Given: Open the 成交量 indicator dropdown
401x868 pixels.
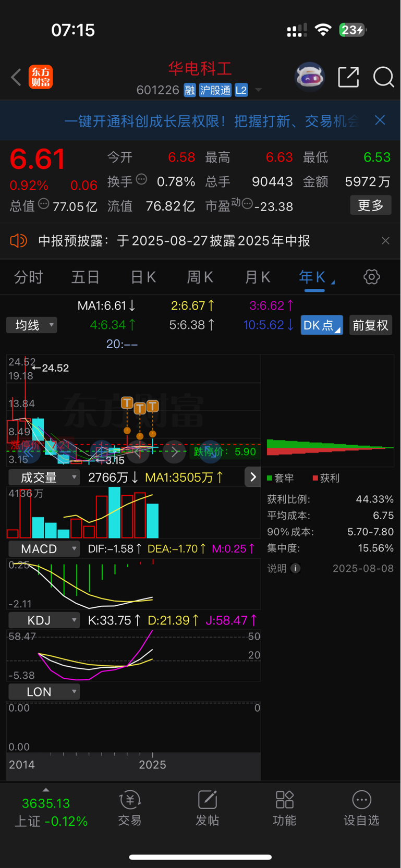Looking at the screenshot, I should click(x=44, y=478).
